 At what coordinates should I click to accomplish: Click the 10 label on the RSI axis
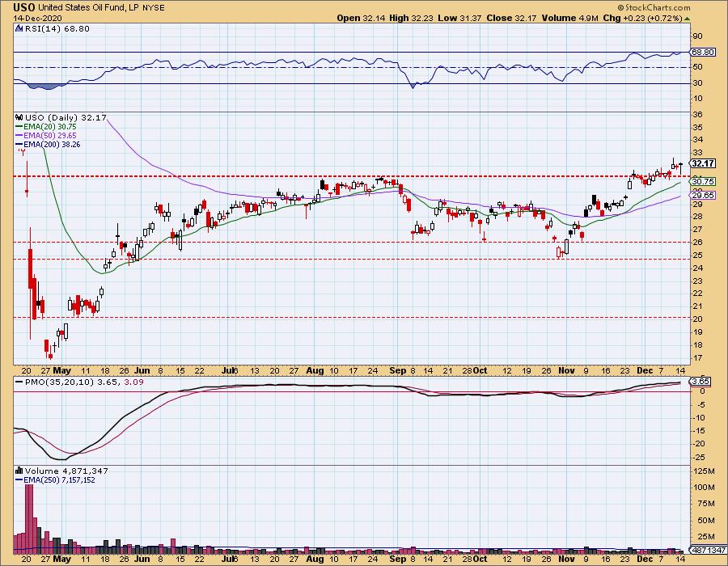click(x=698, y=99)
